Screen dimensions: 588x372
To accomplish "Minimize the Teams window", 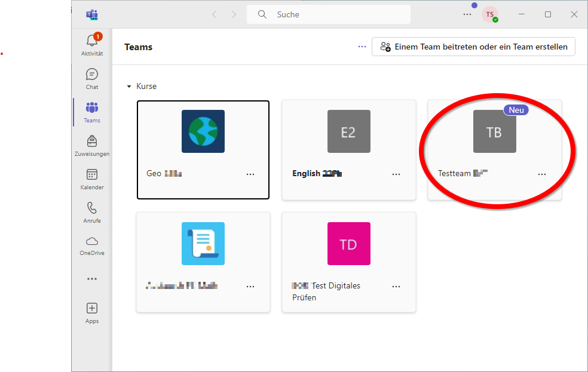I will (522, 14).
